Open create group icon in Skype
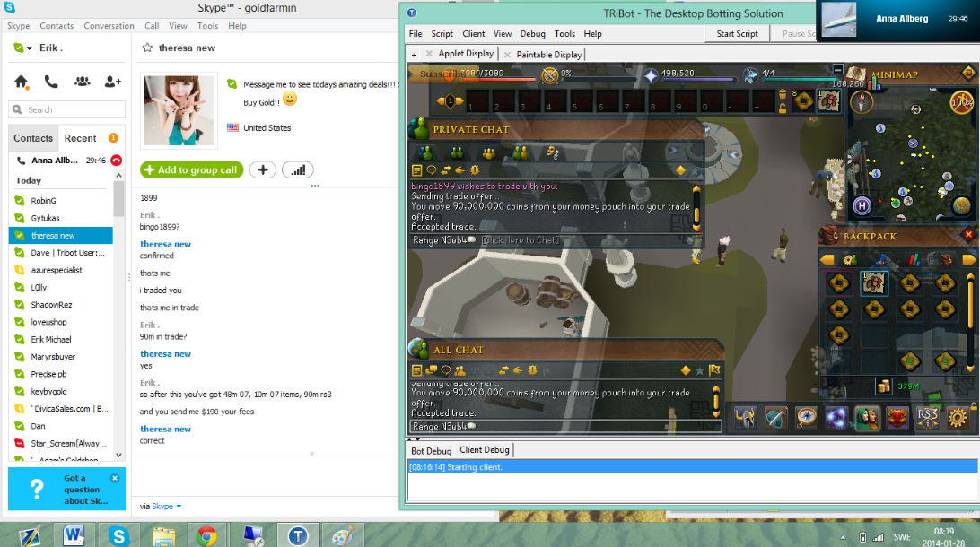The height and width of the screenshot is (547, 980). coord(82,82)
